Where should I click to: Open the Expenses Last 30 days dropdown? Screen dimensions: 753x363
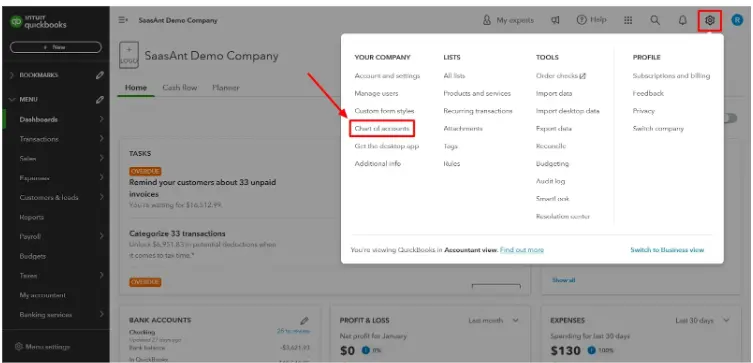[702, 320]
